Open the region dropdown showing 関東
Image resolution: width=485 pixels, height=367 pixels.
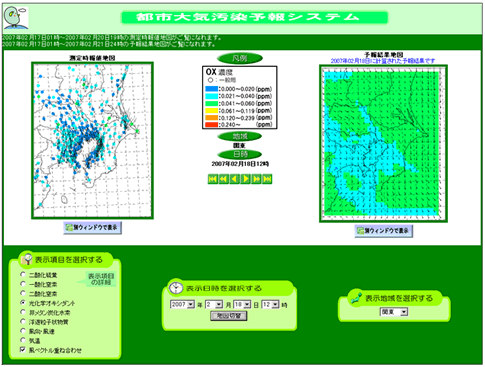click(394, 312)
